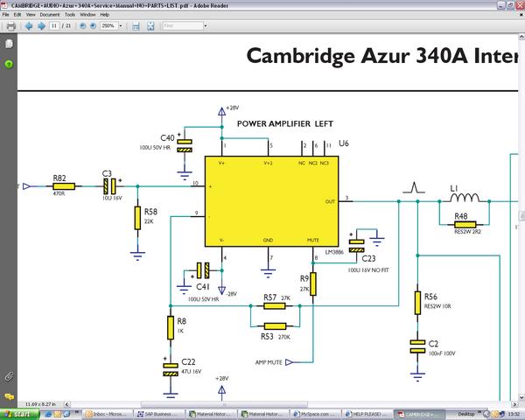The width and height of the screenshot is (525, 420).
Task: Close the document with menu-bar X
Action: 521,15
